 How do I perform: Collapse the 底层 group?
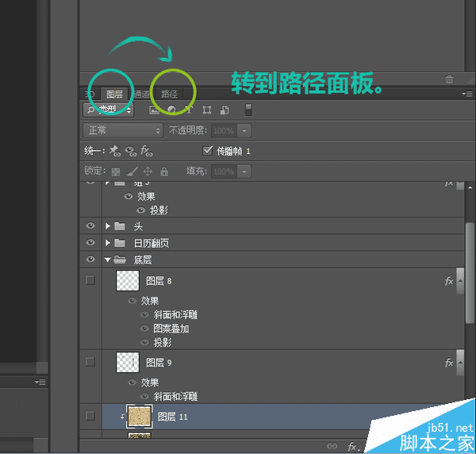[x=107, y=260]
